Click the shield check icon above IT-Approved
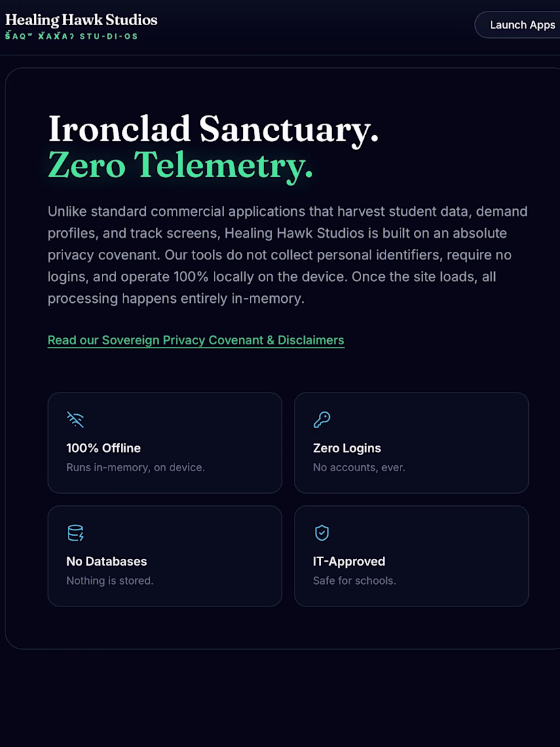The height and width of the screenshot is (747, 560). pyautogui.click(x=322, y=533)
